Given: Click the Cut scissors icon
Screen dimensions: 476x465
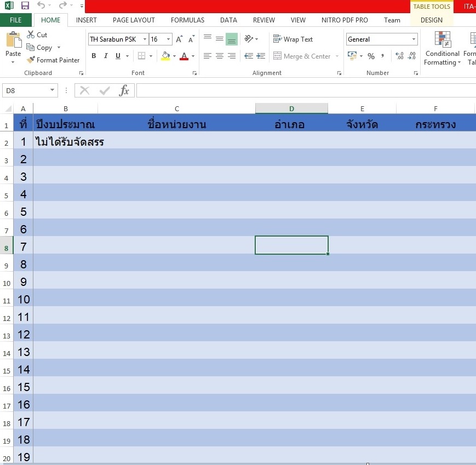Looking at the screenshot, I should [x=31, y=35].
